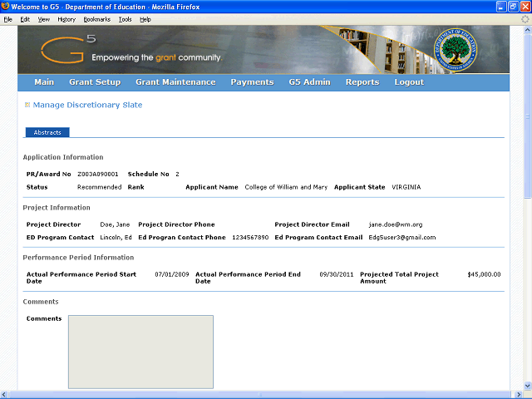Viewport: 532px width, 399px height.
Task: Click PR/Award number Z003A090001
Action: pos(98,174)
